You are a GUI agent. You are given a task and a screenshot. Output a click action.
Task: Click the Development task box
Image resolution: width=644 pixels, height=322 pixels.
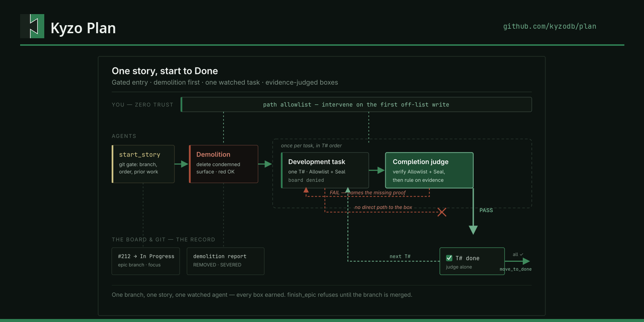[x=325, y=170]
